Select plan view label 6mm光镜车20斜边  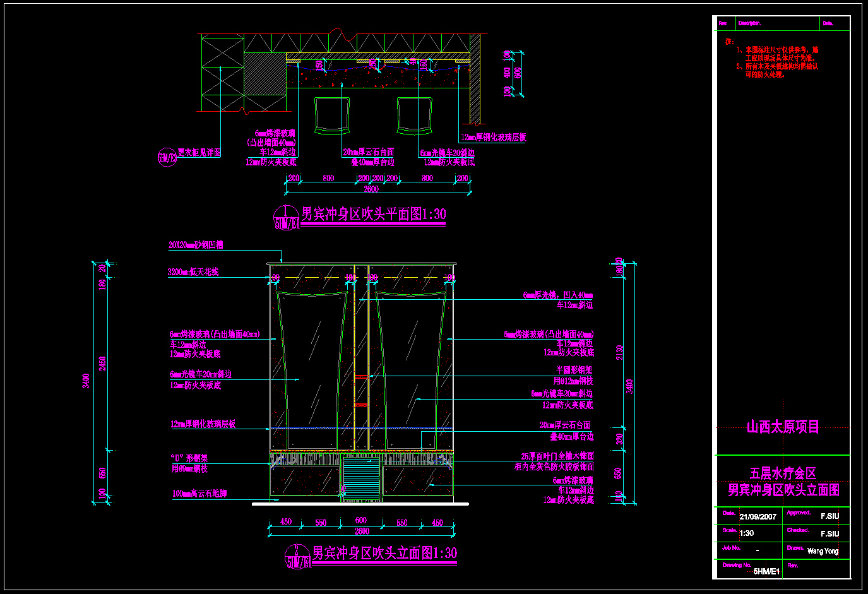click(x=448, y=153)
